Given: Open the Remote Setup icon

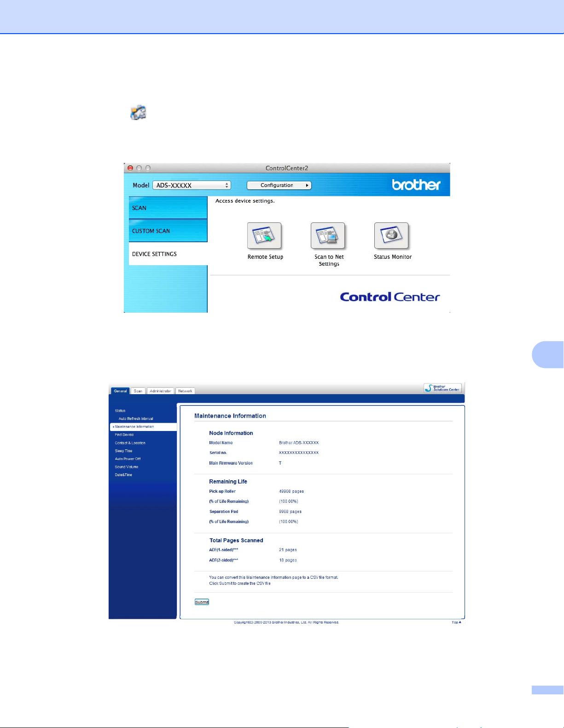Looking at the screenshot, I should coord(264,236).
